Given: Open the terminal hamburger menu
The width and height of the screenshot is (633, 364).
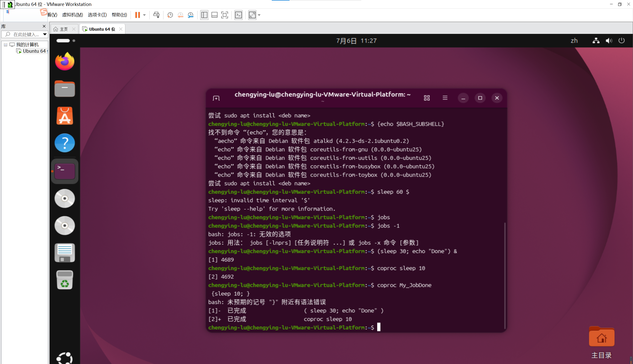Looking at the screenshot, I should click(x=445, y=98).
